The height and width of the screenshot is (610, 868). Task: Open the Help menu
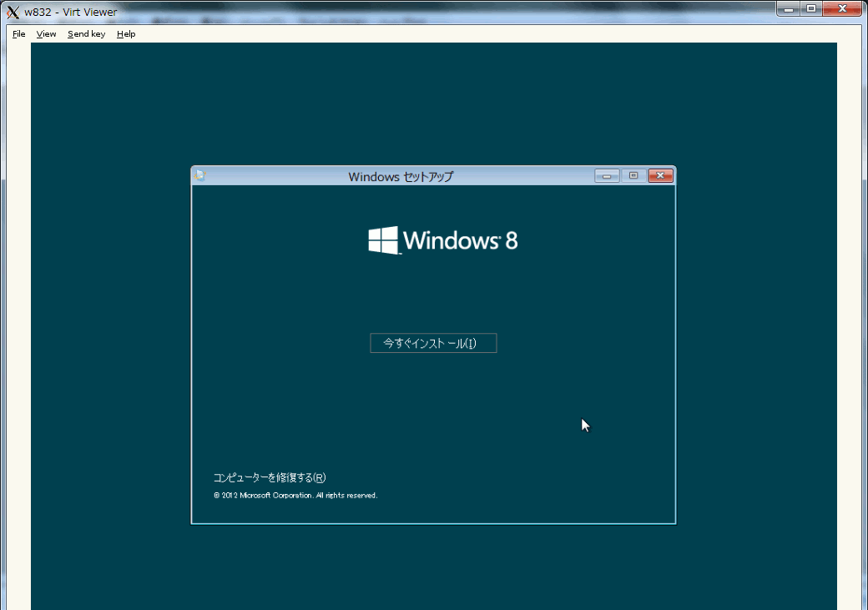click(x=126, y=33)
